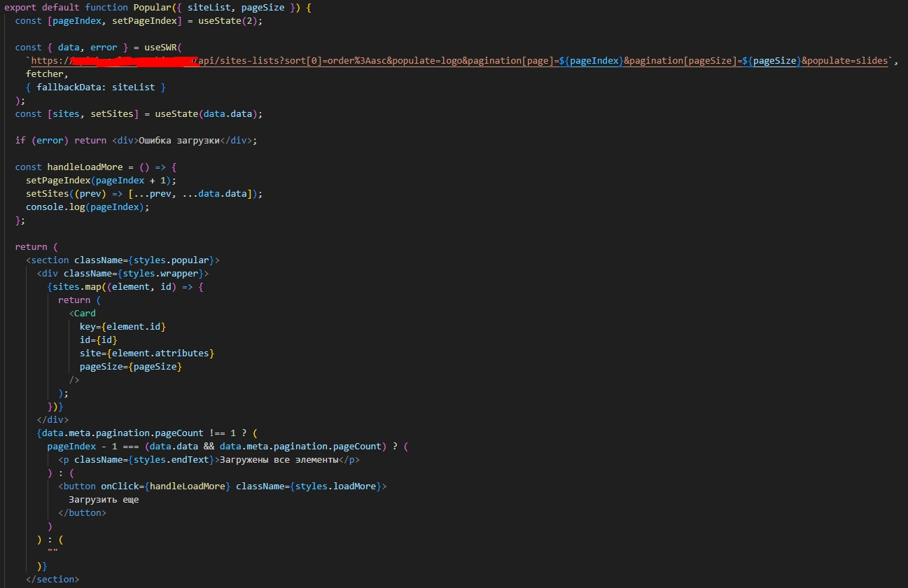Click the "export" keyword
This screenshot has height=588, width=908.
pos(20,7)
